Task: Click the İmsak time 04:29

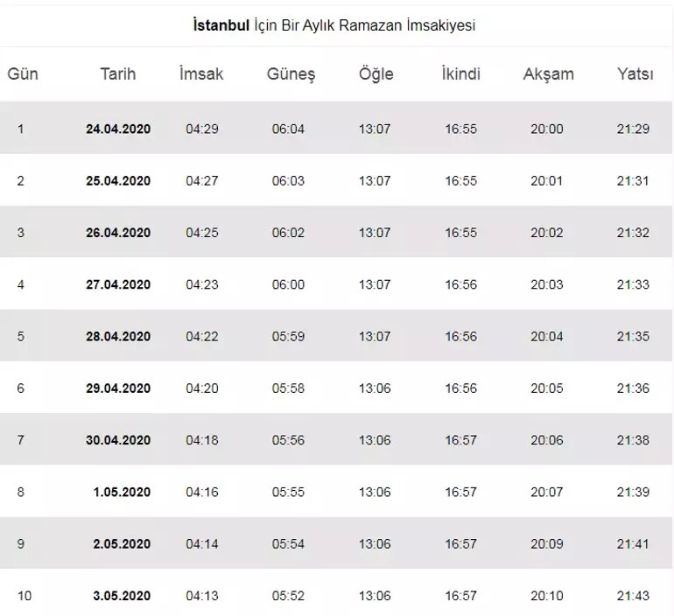Action: click(x=202, y=129)
